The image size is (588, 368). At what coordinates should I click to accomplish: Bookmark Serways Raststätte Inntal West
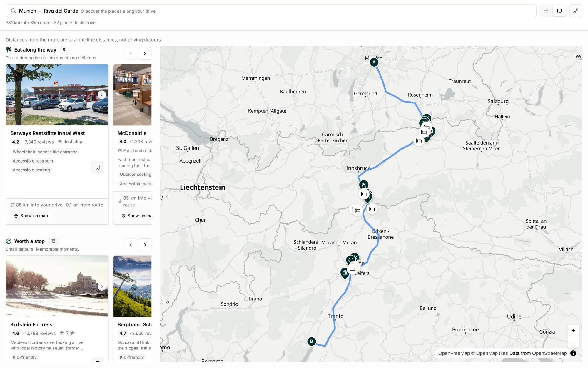[x=98, y=167]
